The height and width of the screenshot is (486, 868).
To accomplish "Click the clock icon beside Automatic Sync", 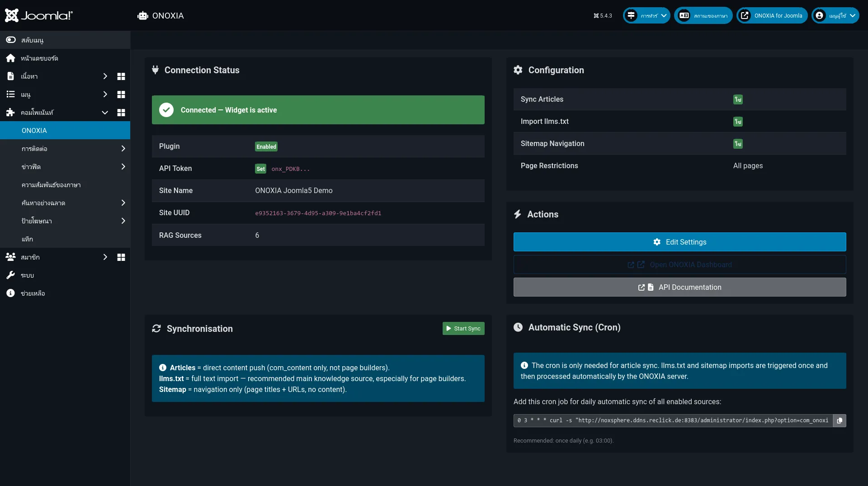I will pos(518,327).
